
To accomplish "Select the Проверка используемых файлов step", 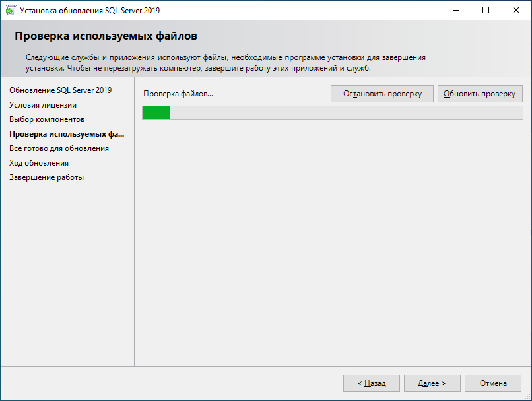I will point(67,134).
